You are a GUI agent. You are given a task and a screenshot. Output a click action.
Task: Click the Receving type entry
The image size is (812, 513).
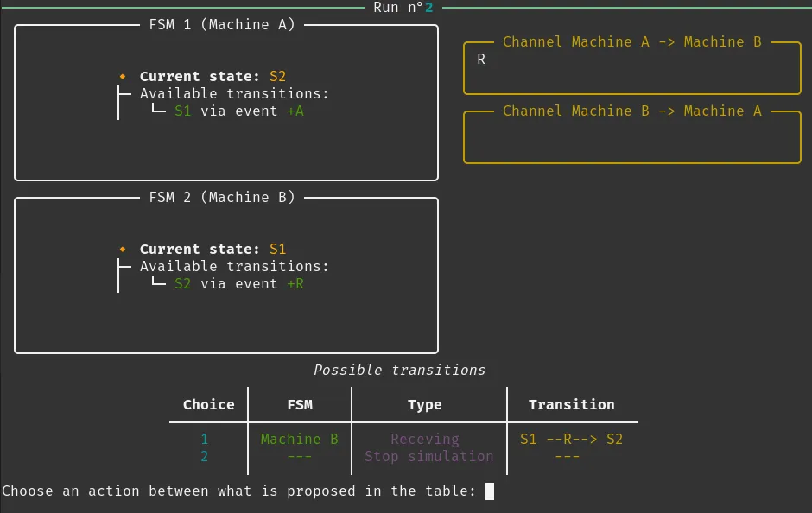click(424, 440)
